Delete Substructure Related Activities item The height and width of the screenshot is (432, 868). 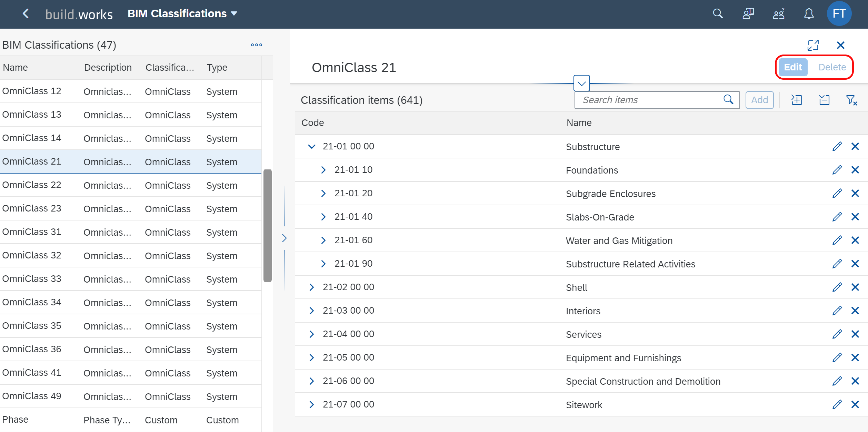pos(855,264)
